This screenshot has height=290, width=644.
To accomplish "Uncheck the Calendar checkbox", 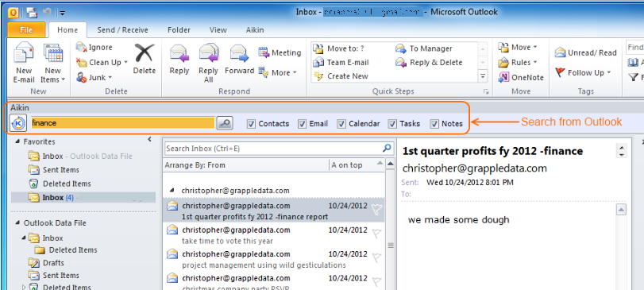I will pyautogui.click(x=341, y=124).
